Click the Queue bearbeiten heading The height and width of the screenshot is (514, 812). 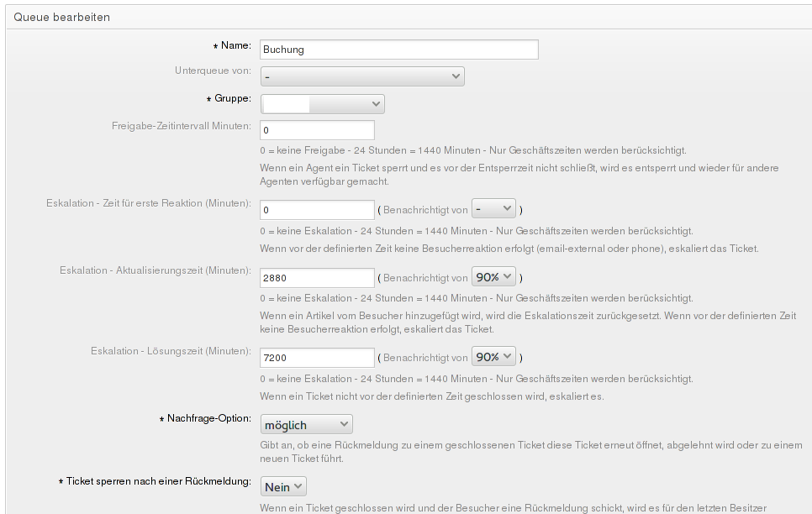pyautogui.click(x=61, y=17)
